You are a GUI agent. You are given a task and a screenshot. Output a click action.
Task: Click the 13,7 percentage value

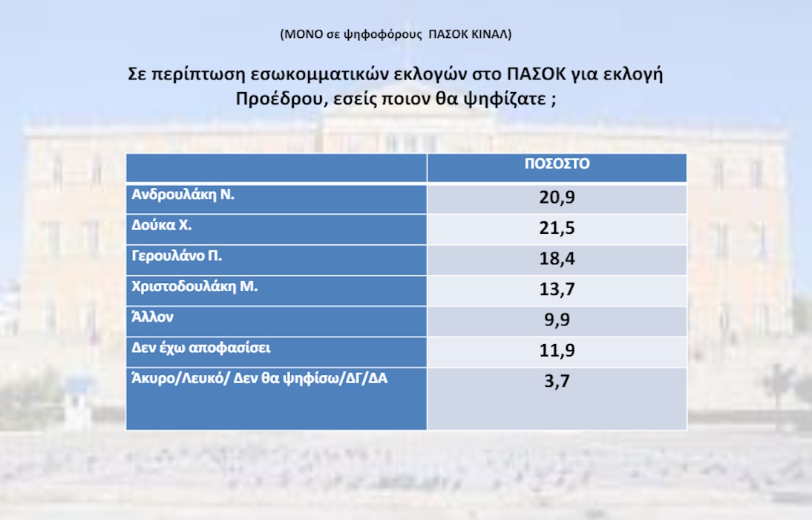(557, 289)
